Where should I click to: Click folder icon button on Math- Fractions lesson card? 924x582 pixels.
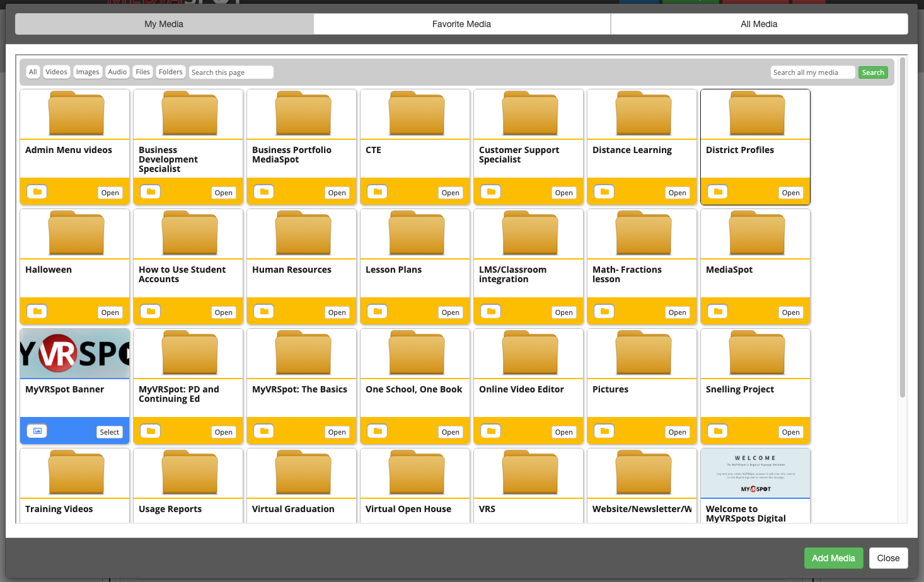[x=604, y=311]
